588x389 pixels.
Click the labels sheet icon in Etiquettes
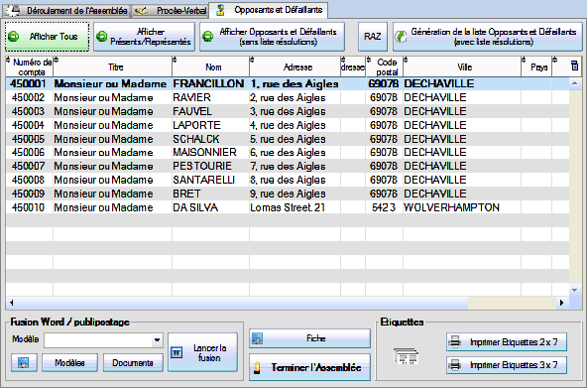406,355
